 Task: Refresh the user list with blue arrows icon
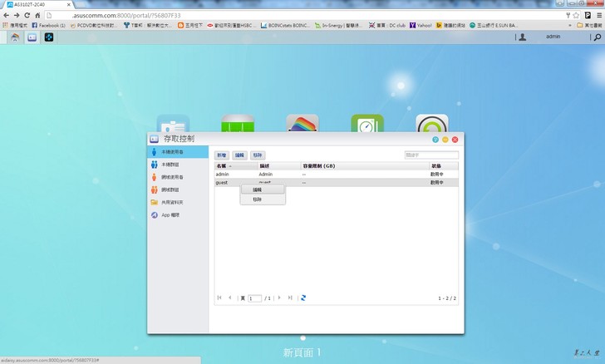(x=303, y=298)
